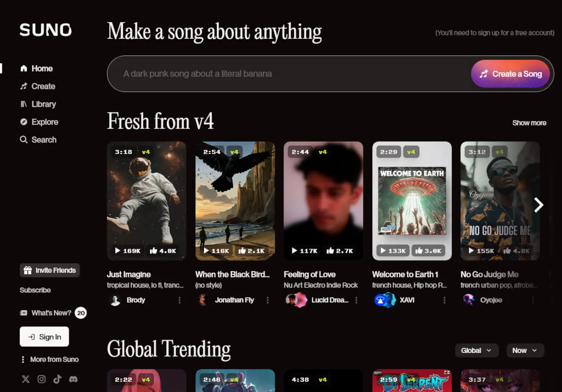Image resolution: width=562 pixels, height=392 pixels.
Task: Go to the Library page
Action: (x=43, y=104)
